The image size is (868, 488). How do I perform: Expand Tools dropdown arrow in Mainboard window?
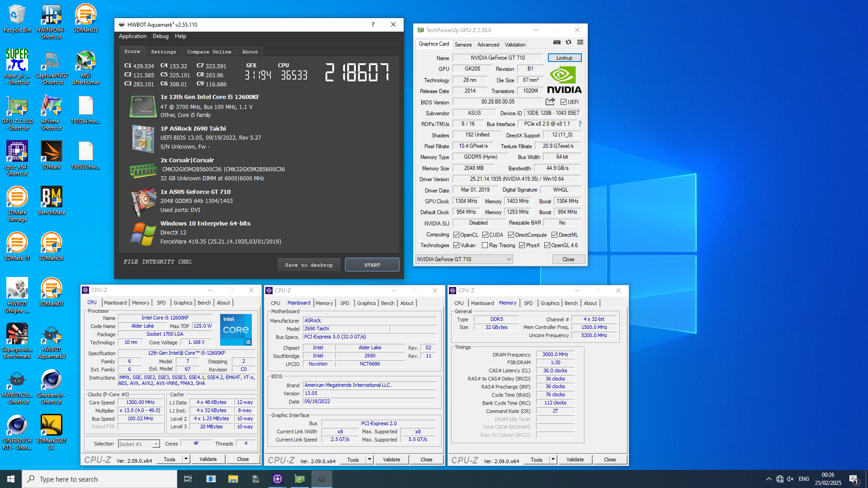(x=369, y=460)
